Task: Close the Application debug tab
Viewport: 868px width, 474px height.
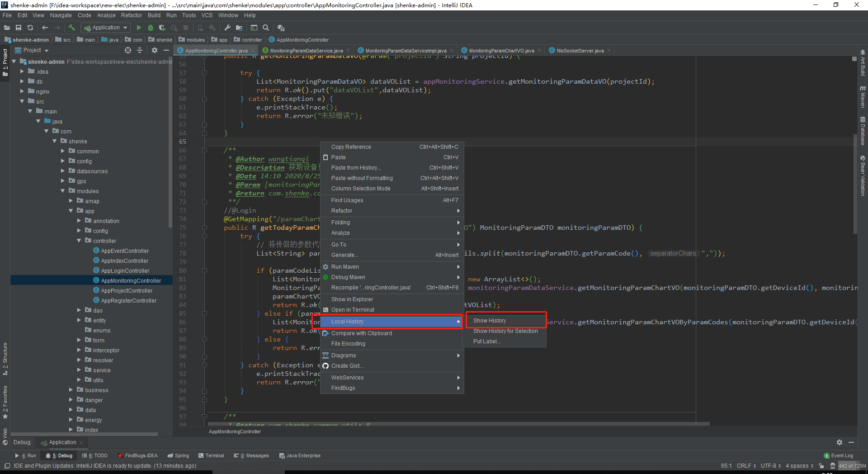Action: [x=81, y=442]
